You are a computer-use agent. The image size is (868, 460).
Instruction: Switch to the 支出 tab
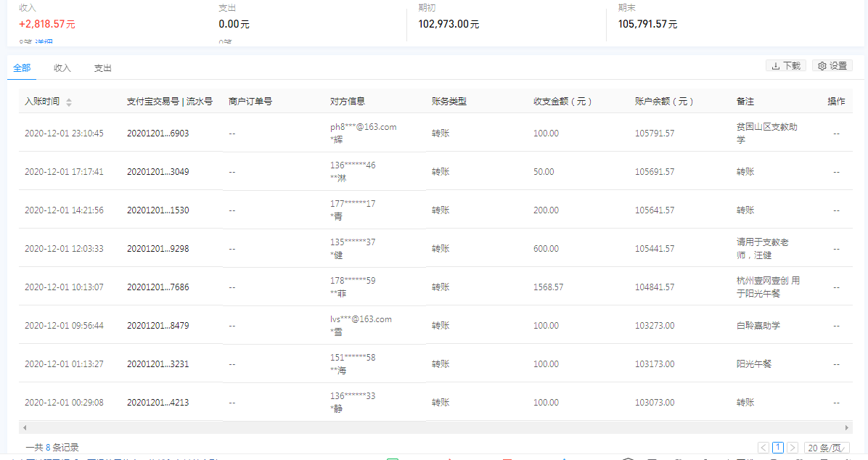coord(102,67)
